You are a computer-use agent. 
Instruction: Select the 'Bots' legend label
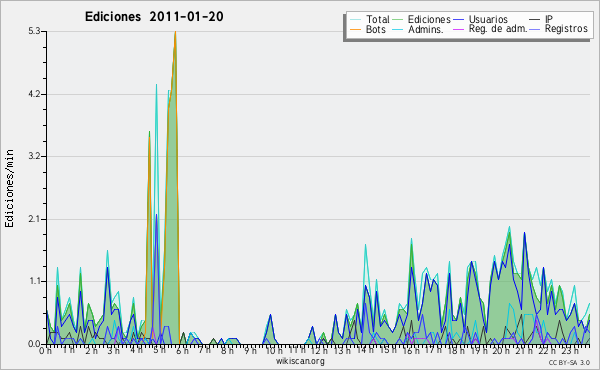[375, 29]
